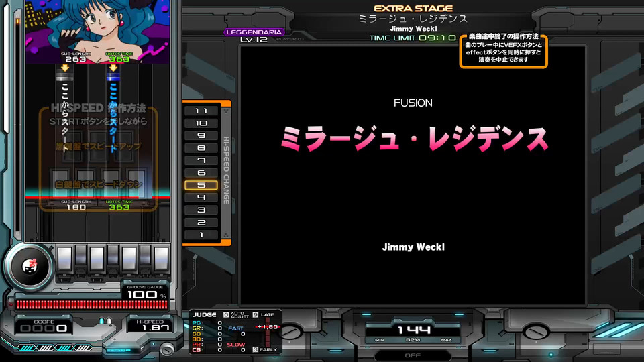
Task: Click the JUDGE panel heading
Action: coord(205,315)
